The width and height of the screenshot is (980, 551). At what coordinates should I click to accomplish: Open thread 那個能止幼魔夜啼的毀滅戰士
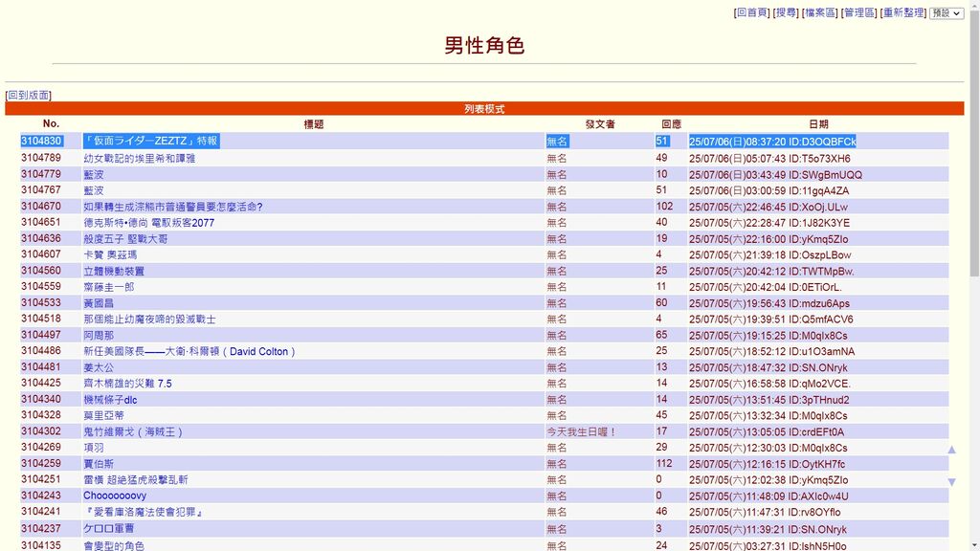point(149,320)
